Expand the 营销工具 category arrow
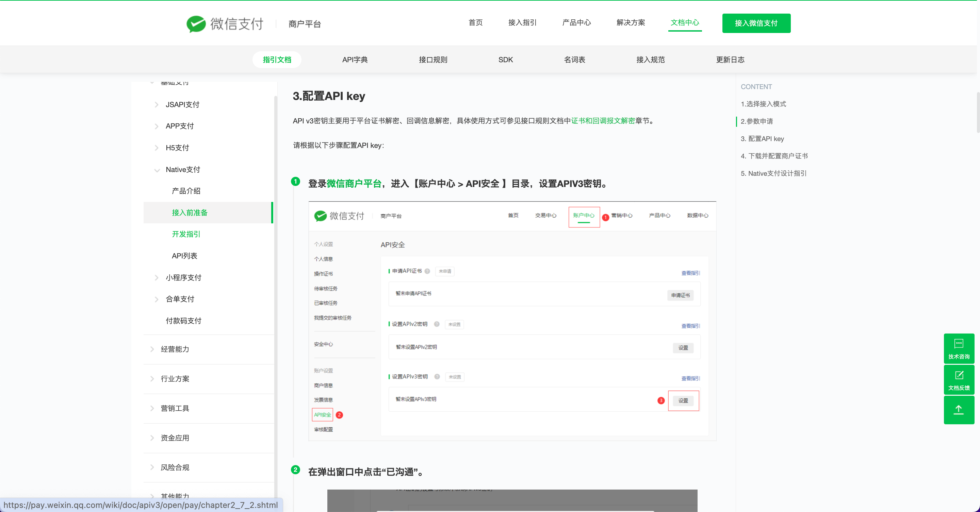Image resolution: width=980 pixels, height=512 pixels. click(x=152, y=408)
